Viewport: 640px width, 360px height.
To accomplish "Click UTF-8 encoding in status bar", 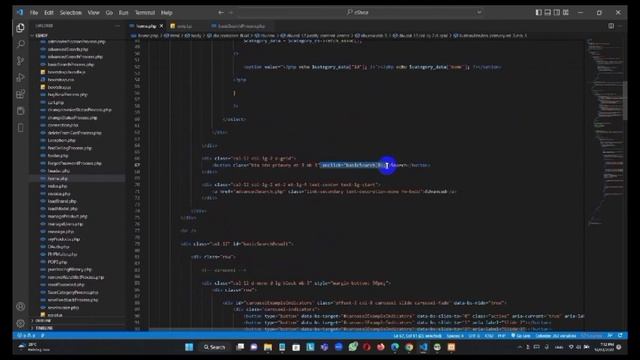I will [474, 336].
